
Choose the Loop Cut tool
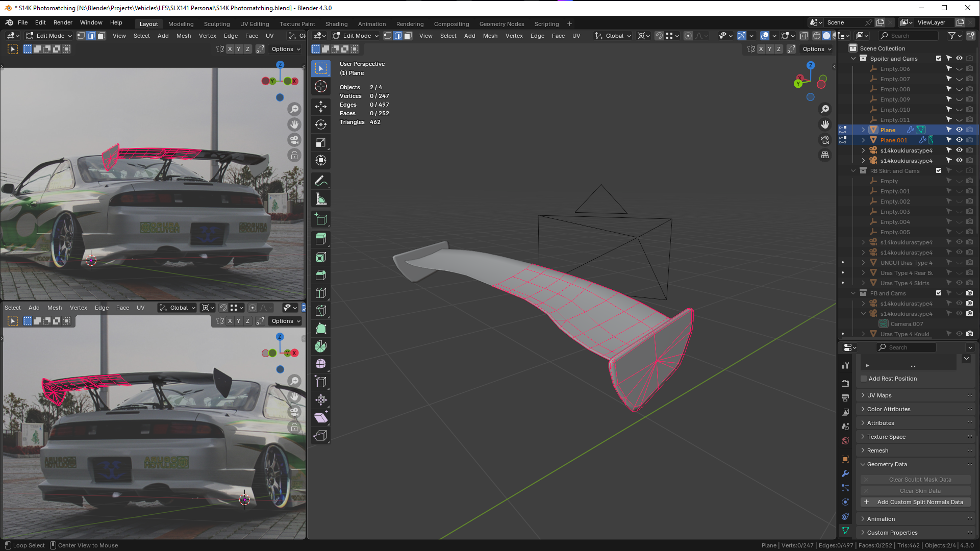click(321, 293)
